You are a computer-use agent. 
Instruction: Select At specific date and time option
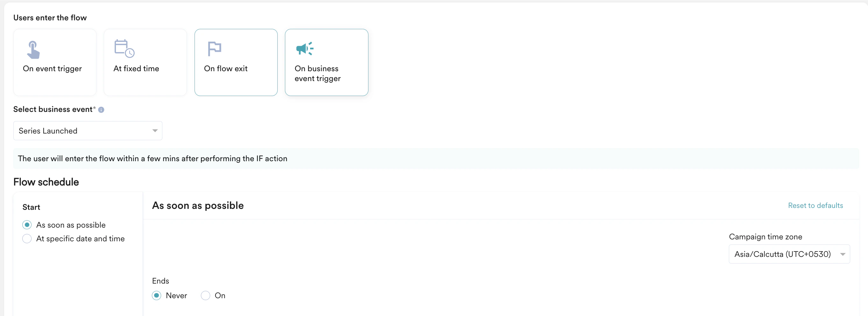click(x=27, y=239)
